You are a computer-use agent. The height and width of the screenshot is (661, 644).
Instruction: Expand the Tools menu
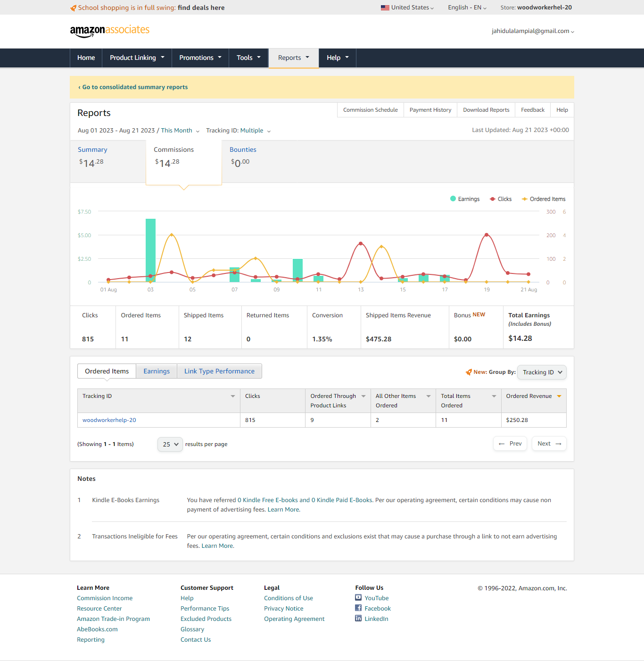pyautogui.click(x=248, y=58)
